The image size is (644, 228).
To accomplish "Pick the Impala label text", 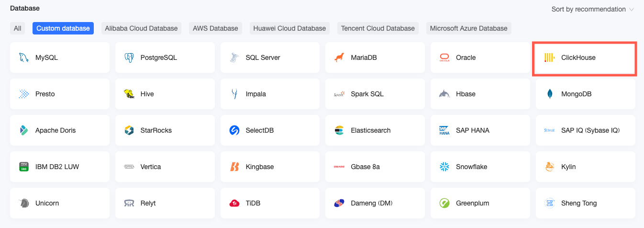I will [x=256, y=94].
